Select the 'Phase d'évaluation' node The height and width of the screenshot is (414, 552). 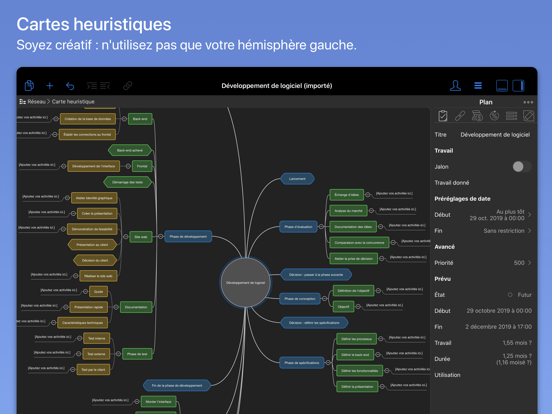coord(298,227)
